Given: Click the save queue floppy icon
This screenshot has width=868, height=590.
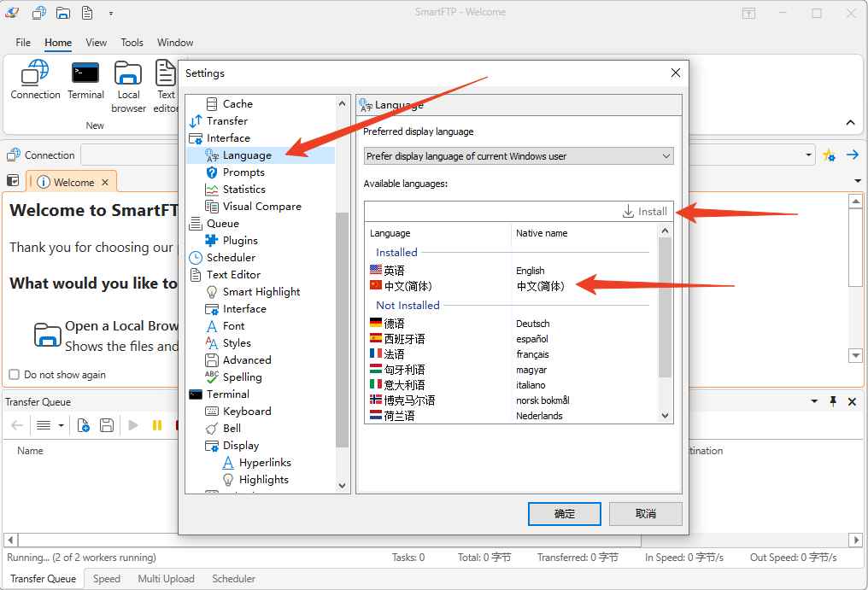Looking at the screenshot, I should 107,425.
